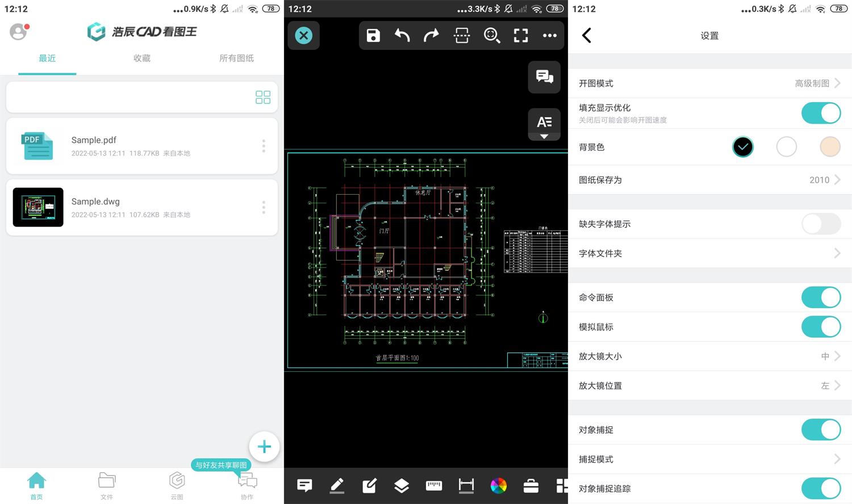Open the distance measuring tool
This screenshot has width=852, height=504.
[466, 485]
